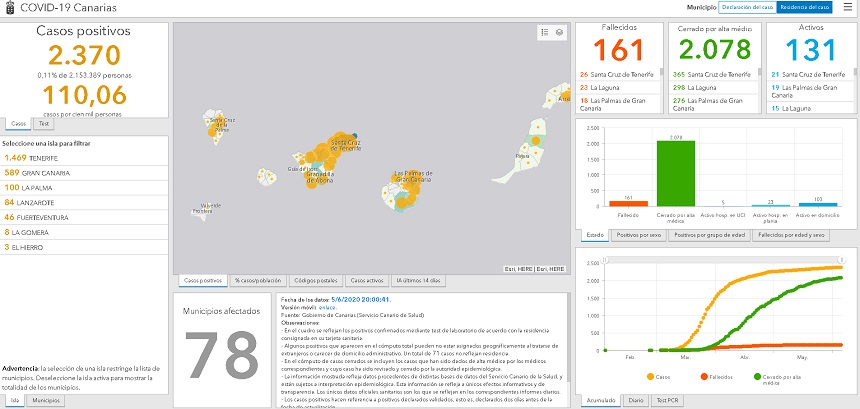The height and width of the screenshot is (409, 860).
Task: Click the Canarias government logo in header
Action: [11, 8]
